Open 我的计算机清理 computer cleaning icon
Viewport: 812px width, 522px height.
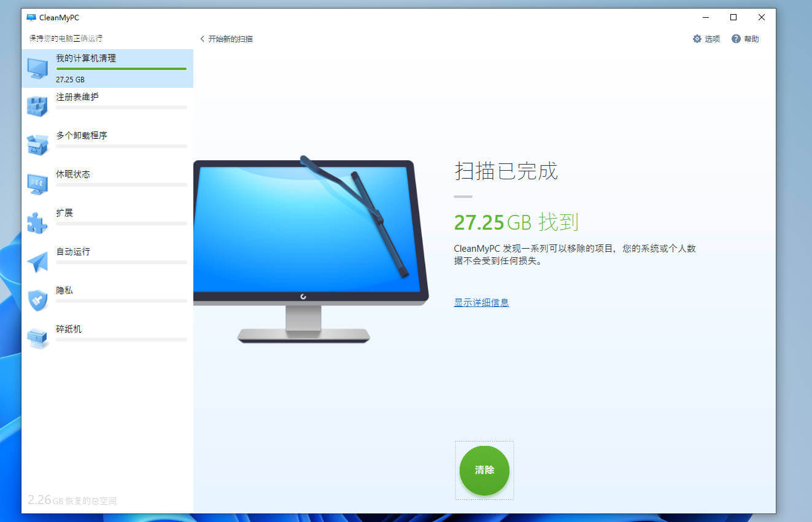[x=38, y=68]
